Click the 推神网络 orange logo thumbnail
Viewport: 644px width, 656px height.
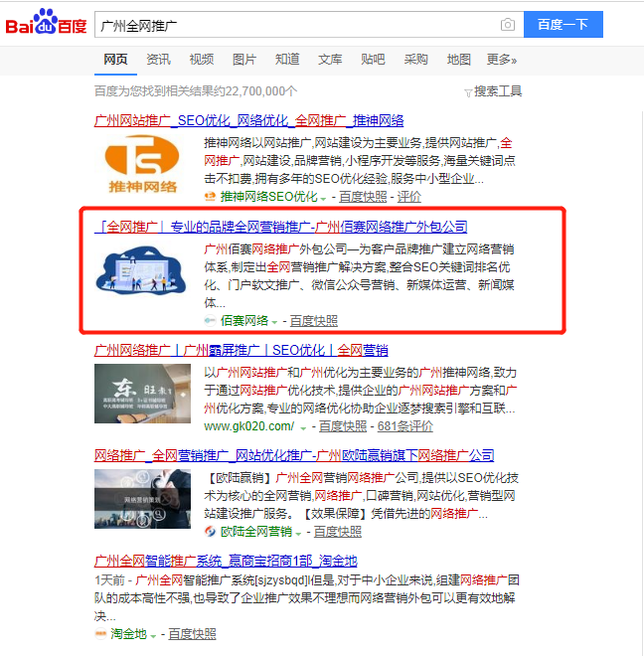tap(143, 164)
